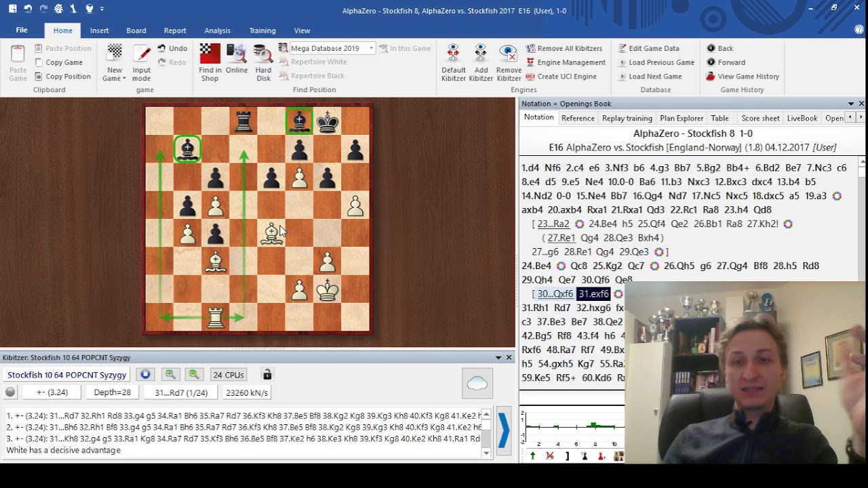Toggle the grey engine status circle
868x488 pixels.
tap(10, 392)
